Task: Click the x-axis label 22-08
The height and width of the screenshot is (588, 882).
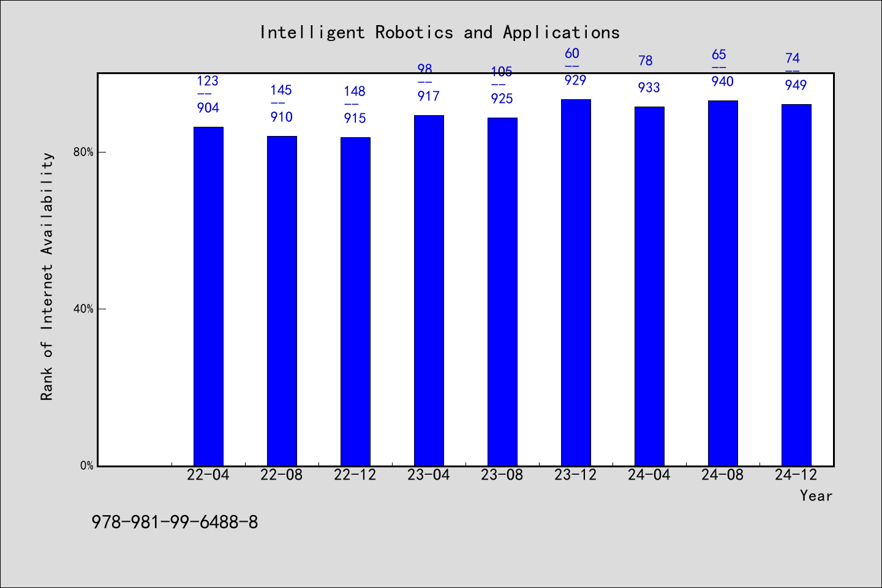Action: click(282, 475)
